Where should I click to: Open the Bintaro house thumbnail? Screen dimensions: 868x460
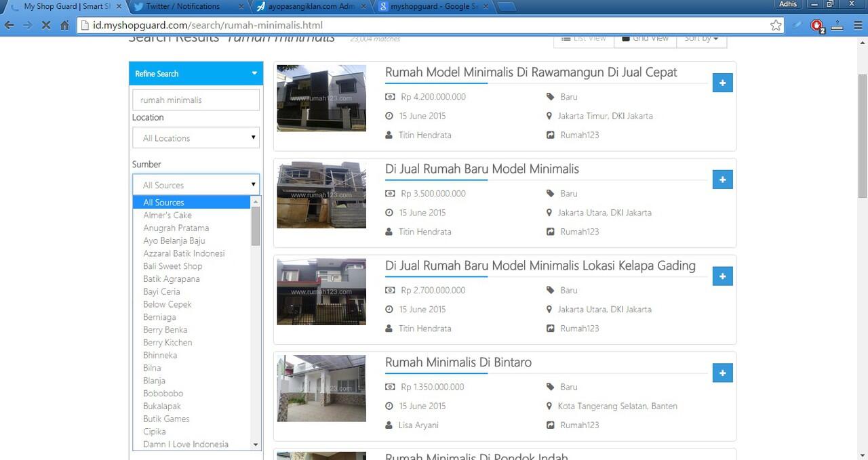[x=321, y=388]
